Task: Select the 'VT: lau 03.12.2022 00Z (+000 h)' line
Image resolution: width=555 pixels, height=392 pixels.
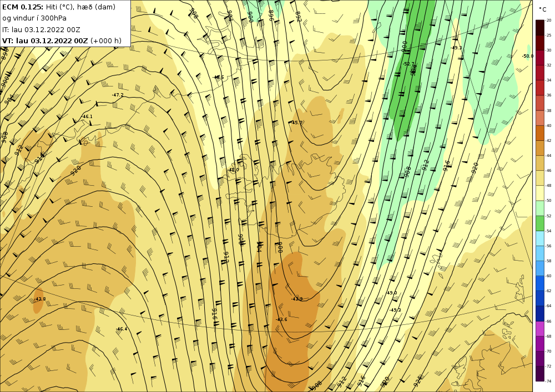Action: [62, 40]
